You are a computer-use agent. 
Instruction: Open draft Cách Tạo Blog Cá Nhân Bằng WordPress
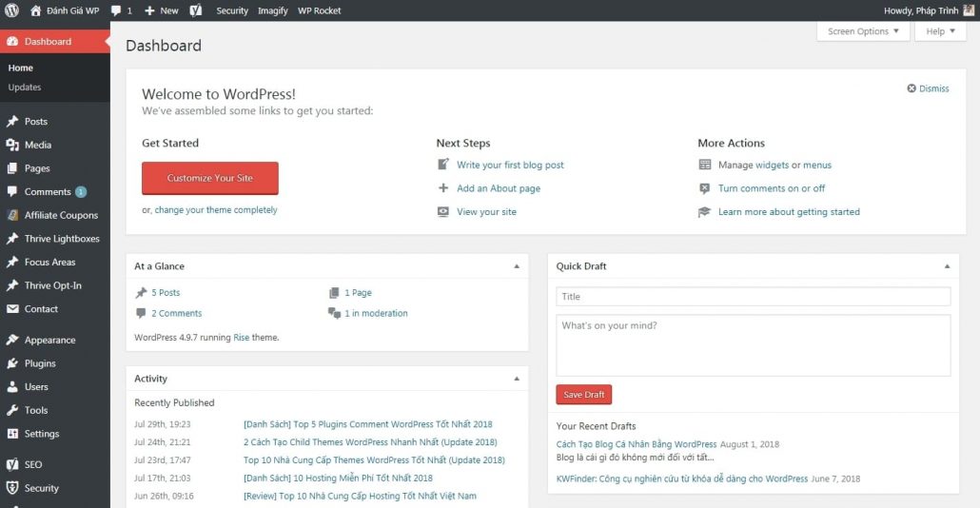pos(637,444)
